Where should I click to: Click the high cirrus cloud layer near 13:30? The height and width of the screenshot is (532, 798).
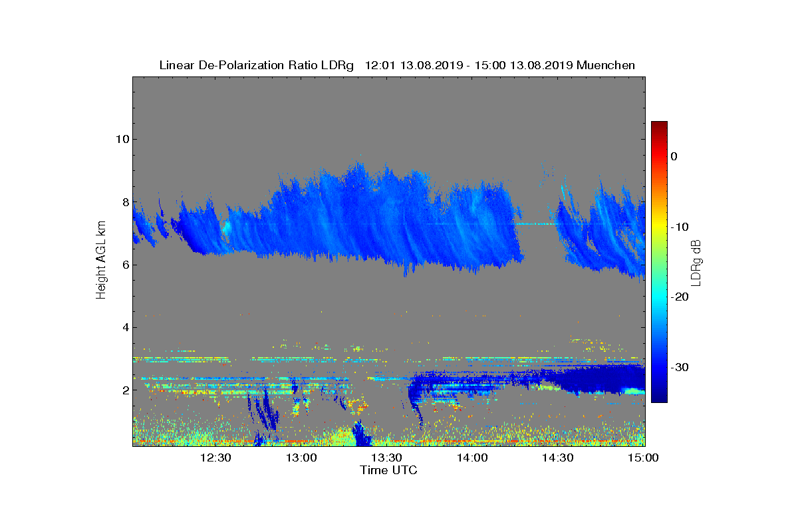[x=386, y=216]
